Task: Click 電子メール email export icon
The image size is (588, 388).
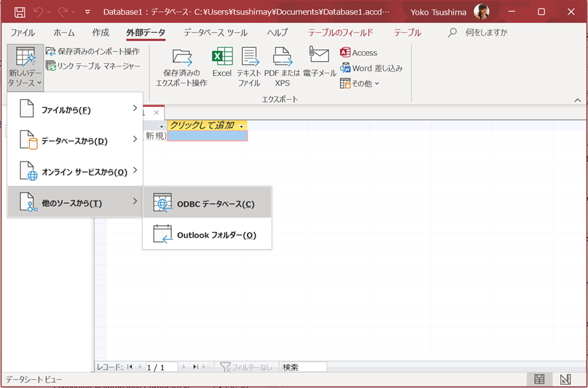Action: click(319, 62)
